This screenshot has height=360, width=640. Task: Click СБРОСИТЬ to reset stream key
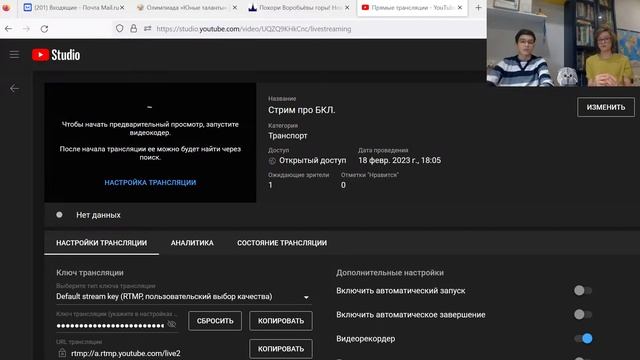coord(215,321)
